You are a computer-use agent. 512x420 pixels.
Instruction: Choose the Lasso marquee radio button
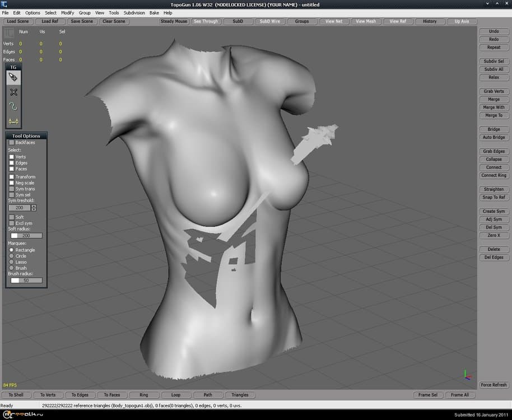point(12,262)
